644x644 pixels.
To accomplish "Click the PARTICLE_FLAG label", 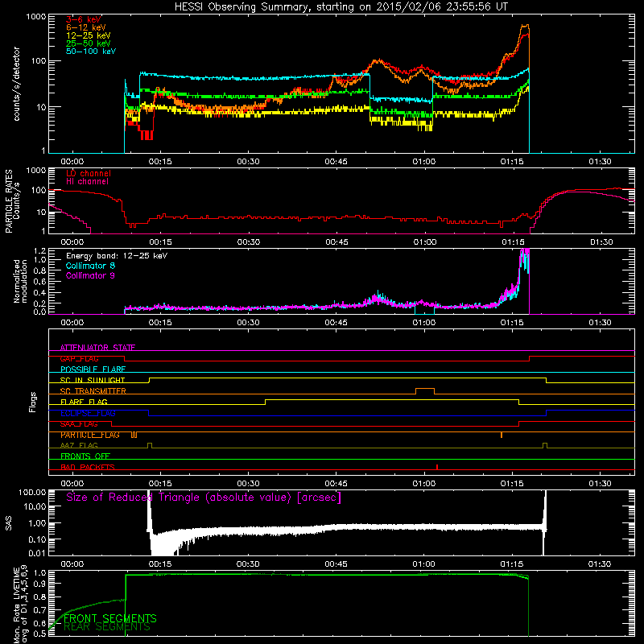I will [90, 435].
